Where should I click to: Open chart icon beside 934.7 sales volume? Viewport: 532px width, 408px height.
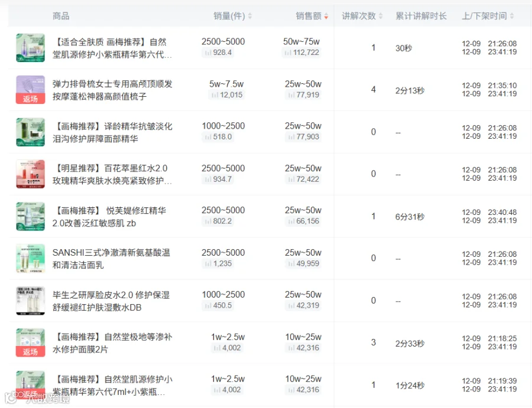(x=207, y=179)
